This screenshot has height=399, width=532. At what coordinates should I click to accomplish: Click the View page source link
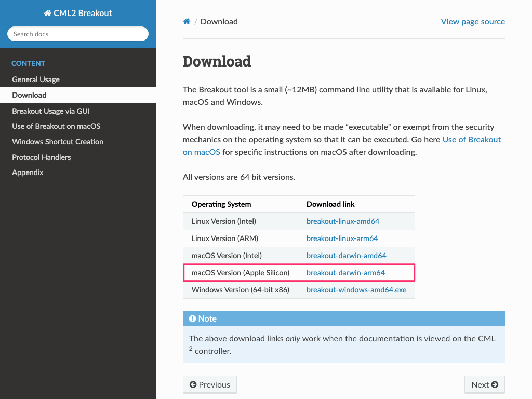pos(473,22)
